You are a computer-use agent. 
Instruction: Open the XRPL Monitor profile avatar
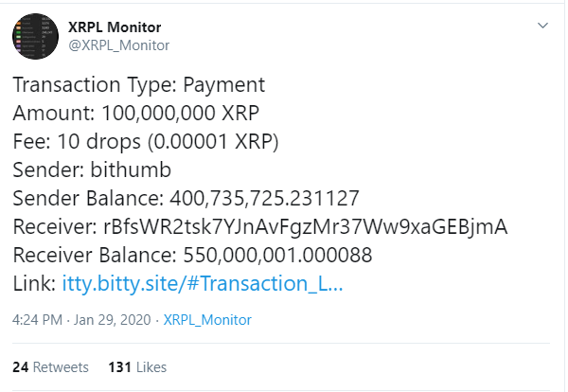point(35,36)
